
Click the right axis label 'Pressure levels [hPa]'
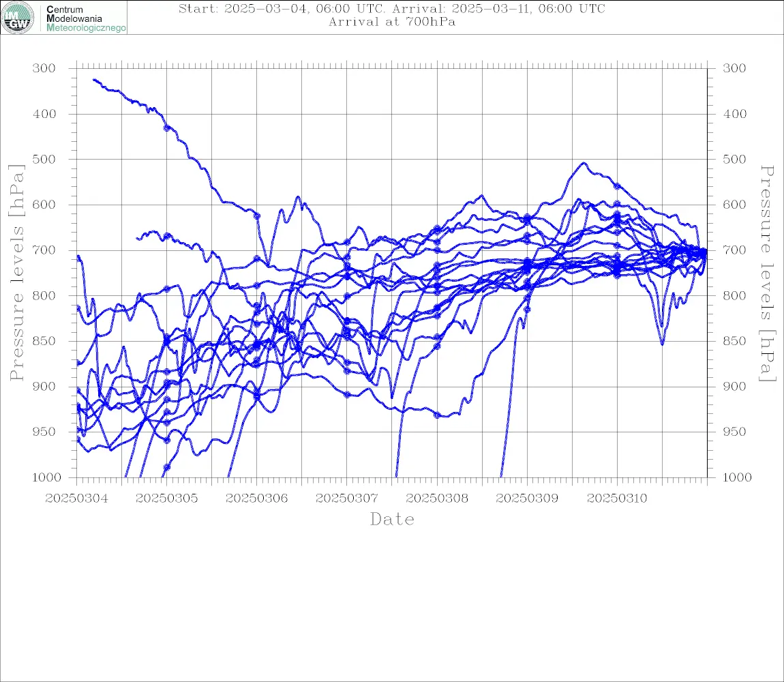pos(767,273)
